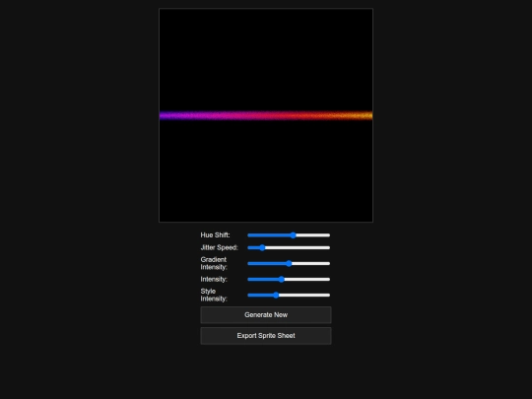The height and width of the screenshot is (399, 532).
Task: Click the far right end of Gradient Intensity track
Action: (328, 263)
